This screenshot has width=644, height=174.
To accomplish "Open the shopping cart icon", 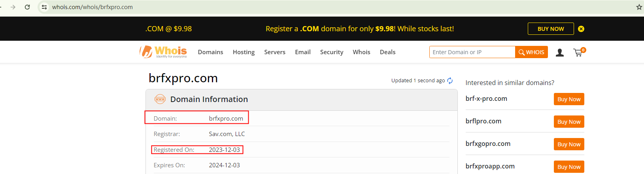I will pos(578,53).
